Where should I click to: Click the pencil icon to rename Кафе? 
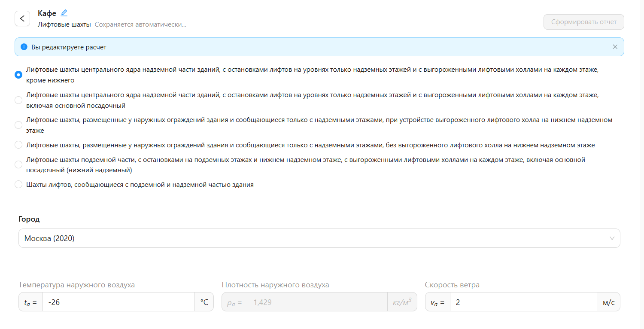pos(64,13)
